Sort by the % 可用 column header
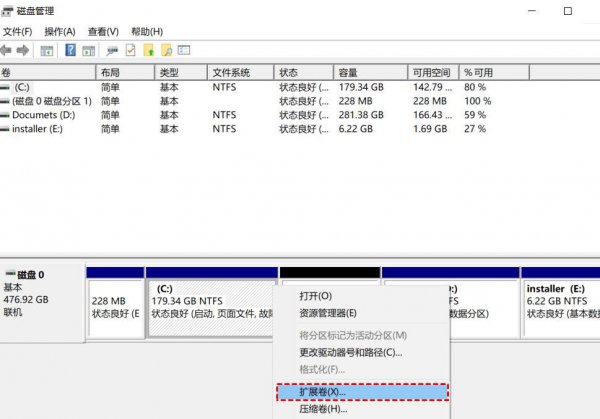Screen dimensions: 600x419 (494, 72)
